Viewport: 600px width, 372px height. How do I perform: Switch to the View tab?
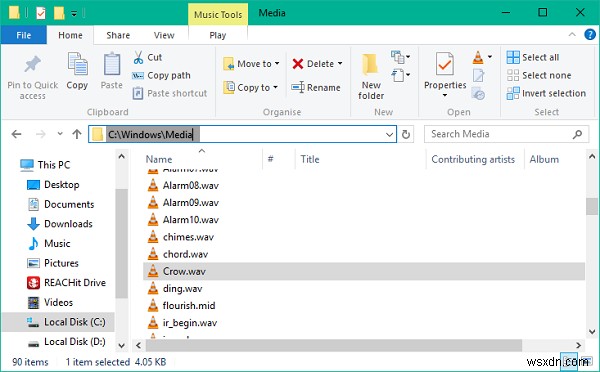(164, 35)
